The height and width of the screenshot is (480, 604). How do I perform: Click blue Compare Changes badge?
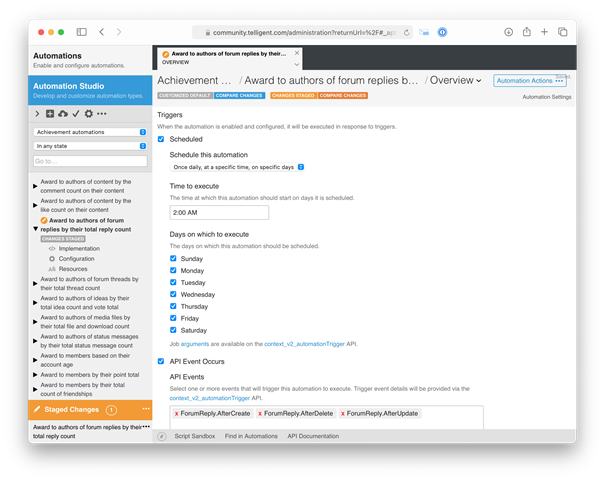pos(239,95)
